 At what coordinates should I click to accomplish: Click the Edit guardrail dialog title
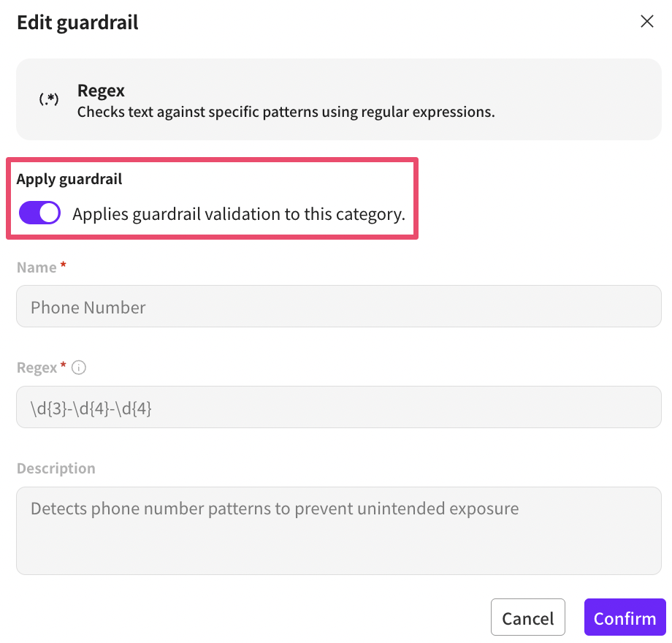[77, 22]
